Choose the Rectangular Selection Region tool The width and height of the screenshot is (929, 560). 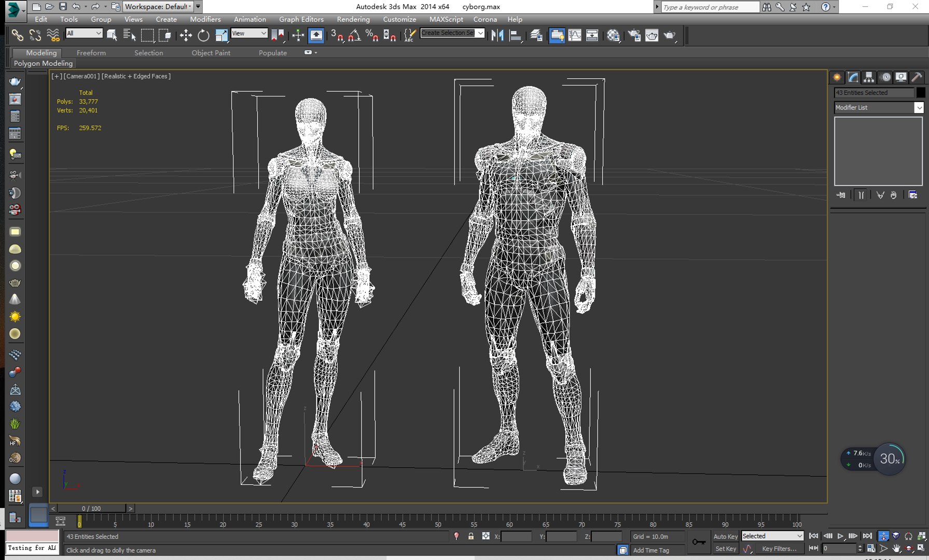pyautogui.click(x=147, y=35)
